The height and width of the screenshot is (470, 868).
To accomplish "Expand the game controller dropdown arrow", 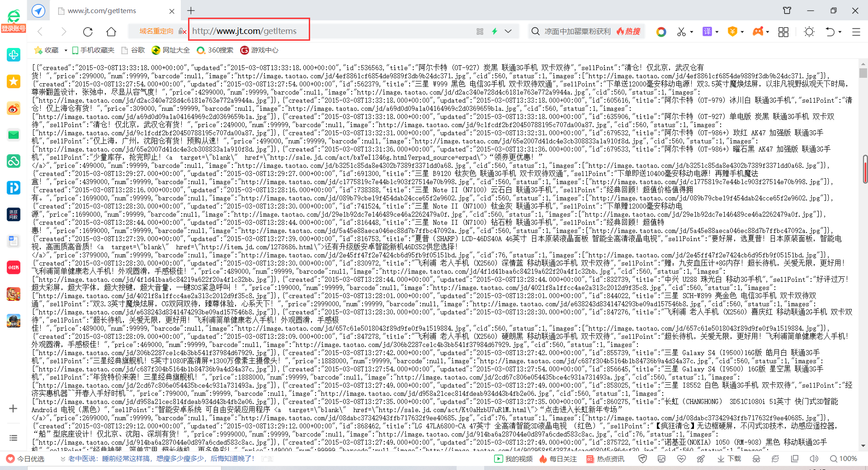I will pyautogui.click(x=768, y=32).
